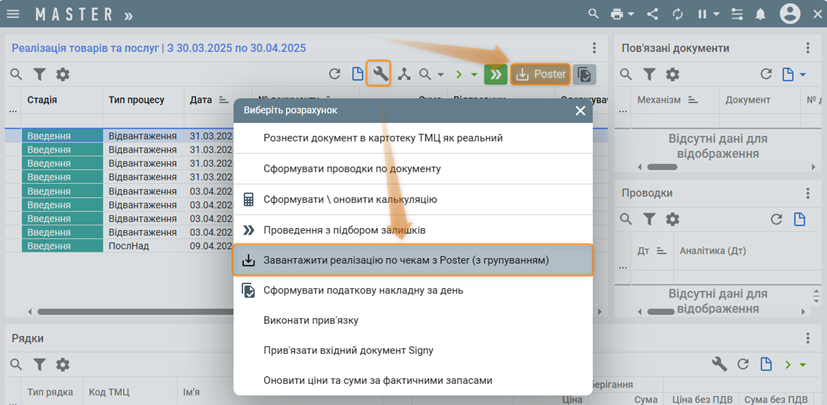Select the row with type ПослНад

click(129, 246)
